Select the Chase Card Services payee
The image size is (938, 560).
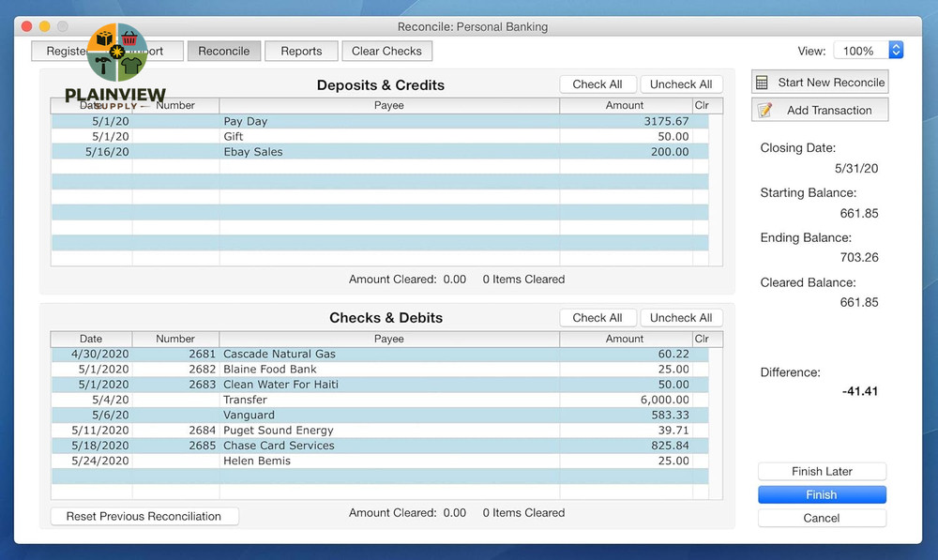point(279,446)
